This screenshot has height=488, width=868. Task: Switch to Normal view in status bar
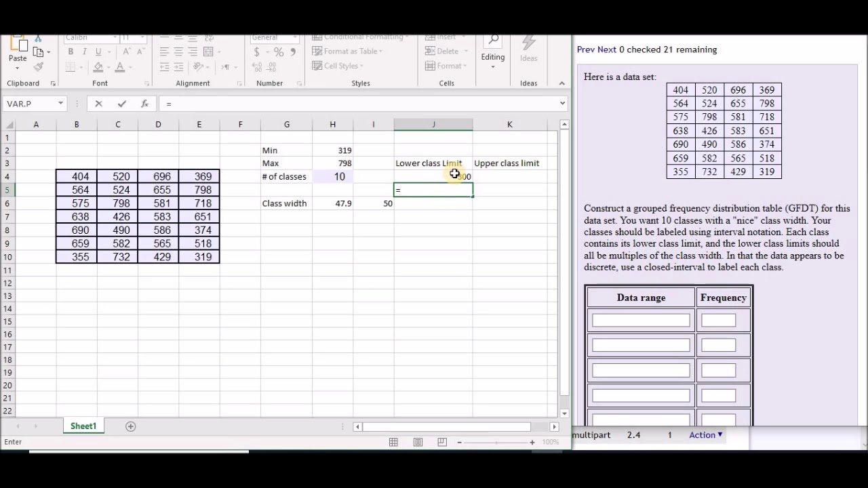coord(393,443)
